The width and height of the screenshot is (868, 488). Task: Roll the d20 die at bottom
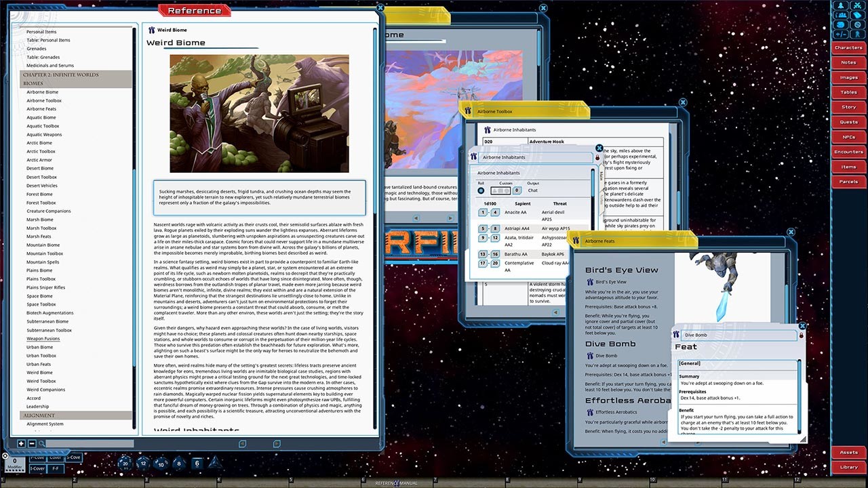click(x=125, y=464)
